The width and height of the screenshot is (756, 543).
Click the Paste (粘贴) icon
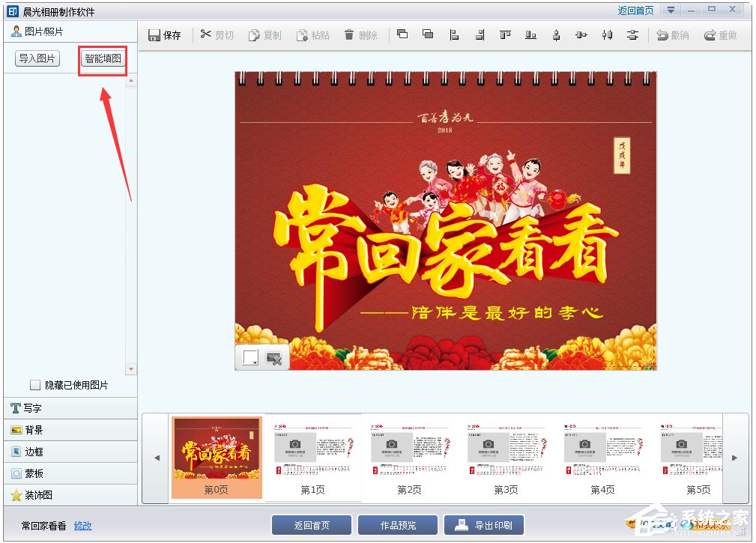(313, 34)
